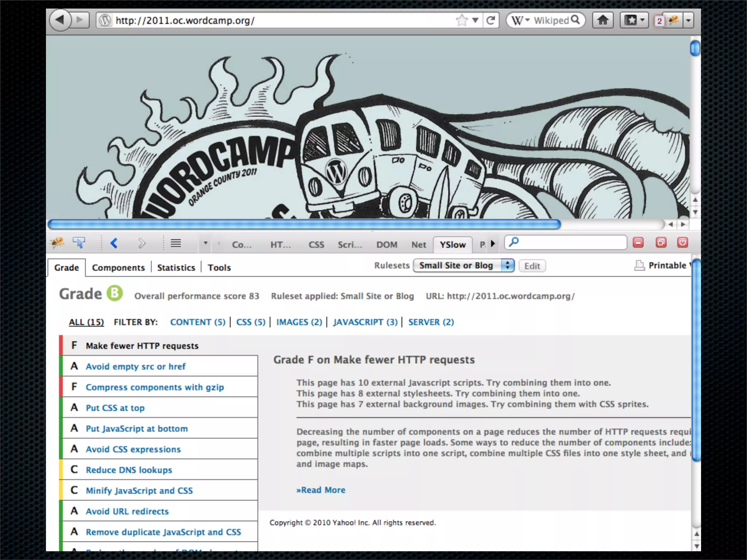Click the browser back arrow button
This screenshot has height=560, width=747.
[x=60, y=20]
